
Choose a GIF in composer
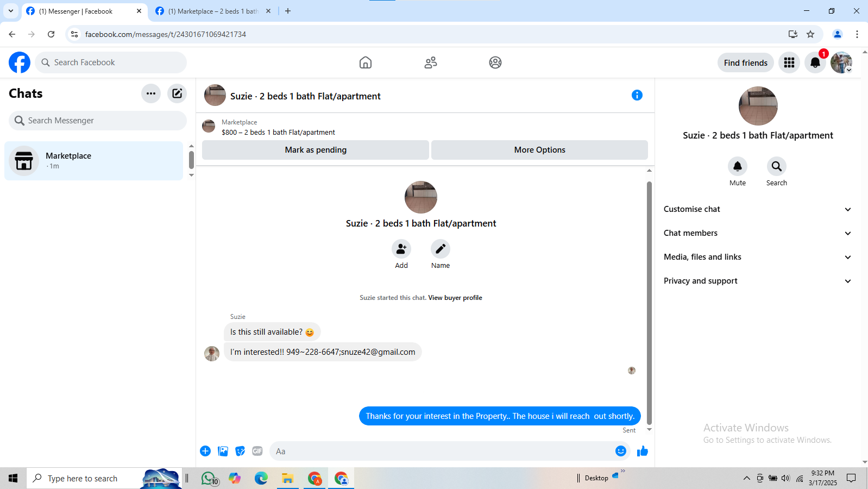pos(257,451)
